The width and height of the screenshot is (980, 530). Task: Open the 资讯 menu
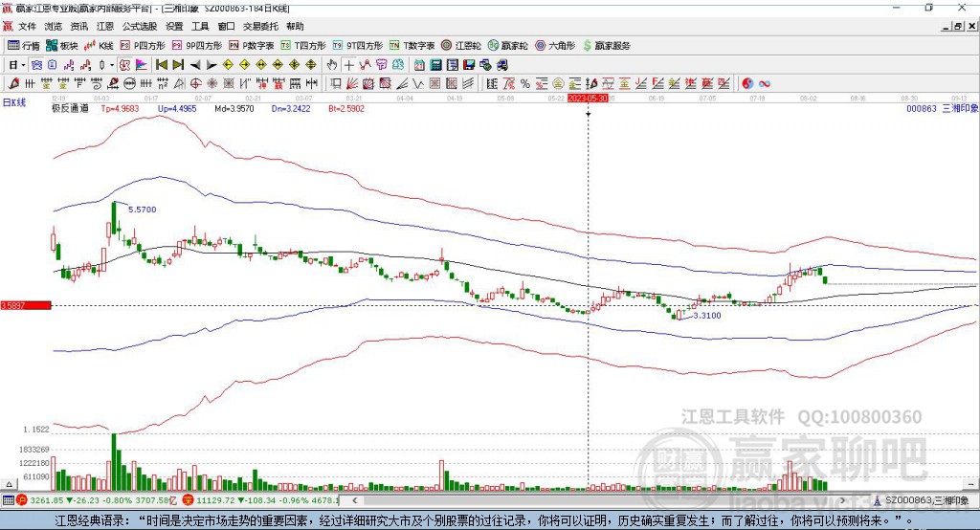[78, 26]
